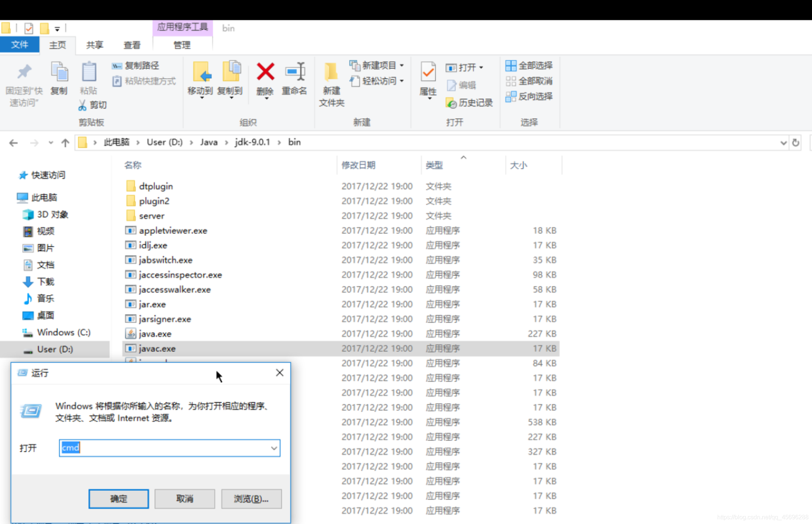812x524 pixels.
Task: Select Paste shortcut (粘贴快捷方式) command
Action: point(144,81)
